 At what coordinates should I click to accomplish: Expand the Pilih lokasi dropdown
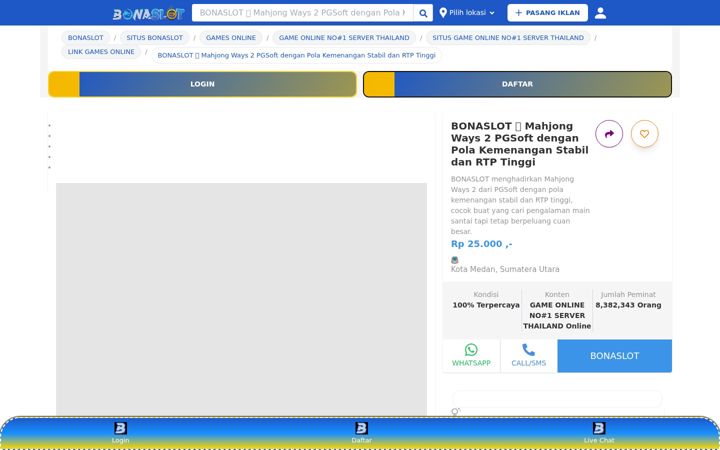click(467, 13)
